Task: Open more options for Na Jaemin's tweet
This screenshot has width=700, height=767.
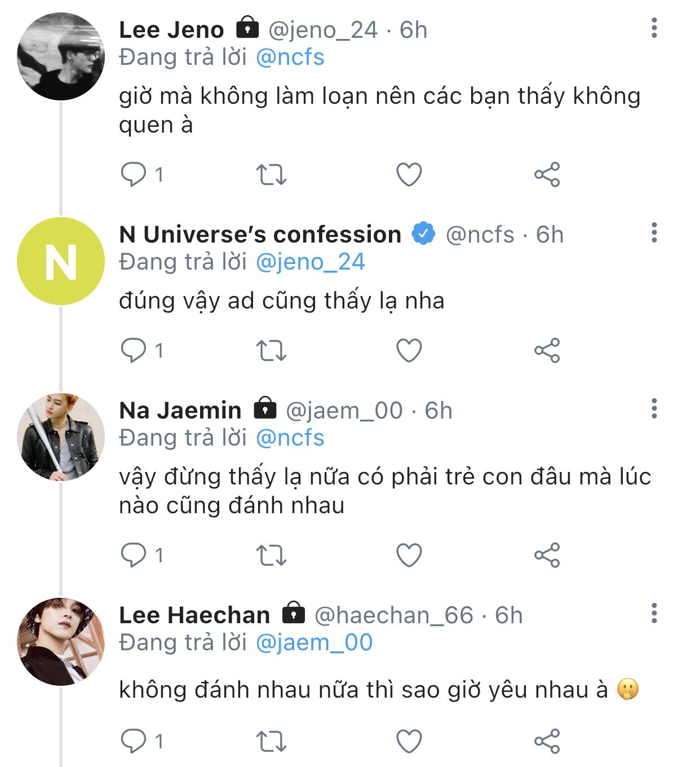Action: [x=654, y=408]
